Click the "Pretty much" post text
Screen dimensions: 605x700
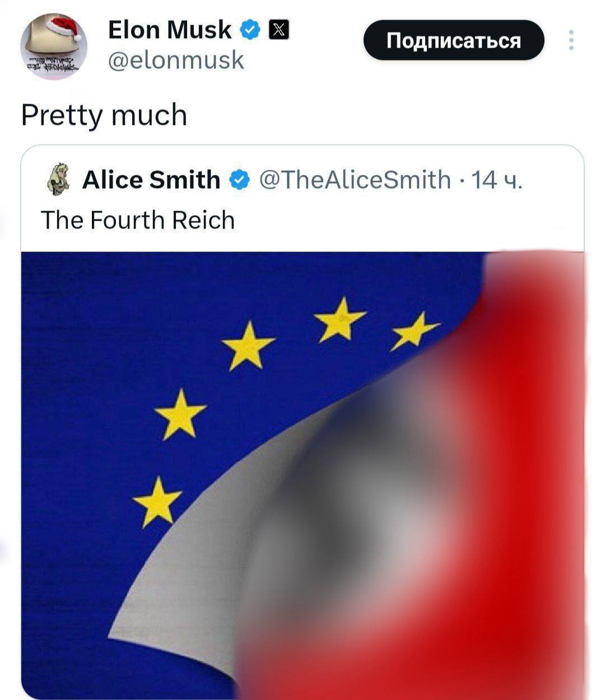coord(104,115)
